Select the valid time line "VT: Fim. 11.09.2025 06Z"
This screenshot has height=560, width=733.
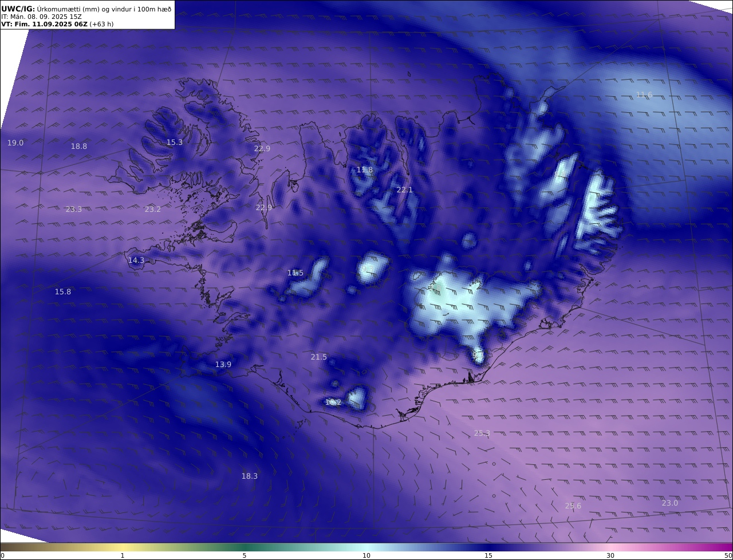(x=44, y=24)
